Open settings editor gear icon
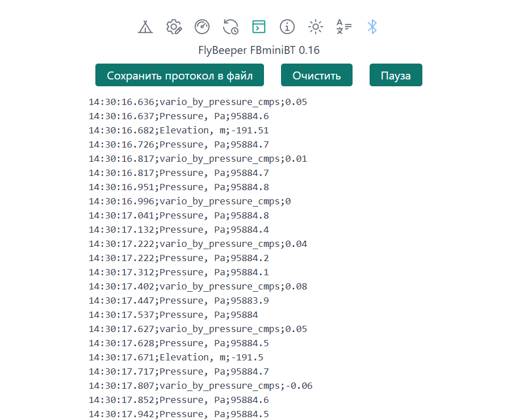524x420 pixels. pos(174,27)
